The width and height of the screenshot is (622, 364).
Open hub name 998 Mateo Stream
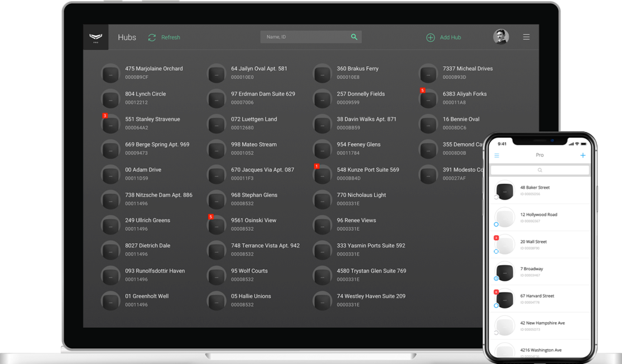tap(254, 144)
